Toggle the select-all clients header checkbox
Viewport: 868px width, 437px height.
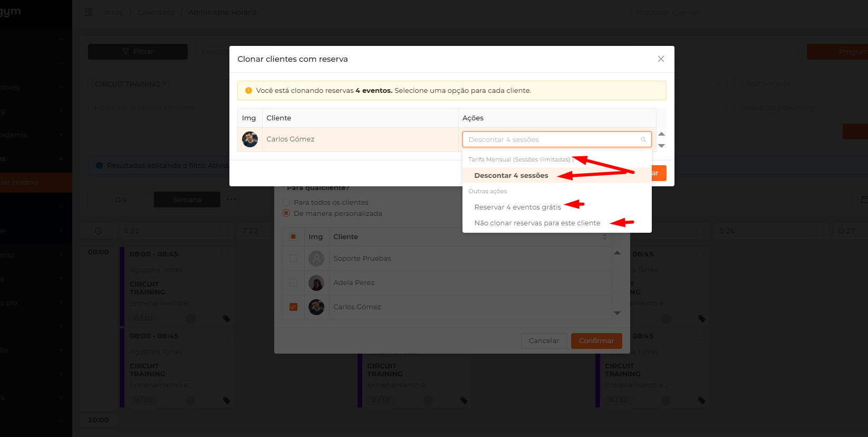(294, 237)
